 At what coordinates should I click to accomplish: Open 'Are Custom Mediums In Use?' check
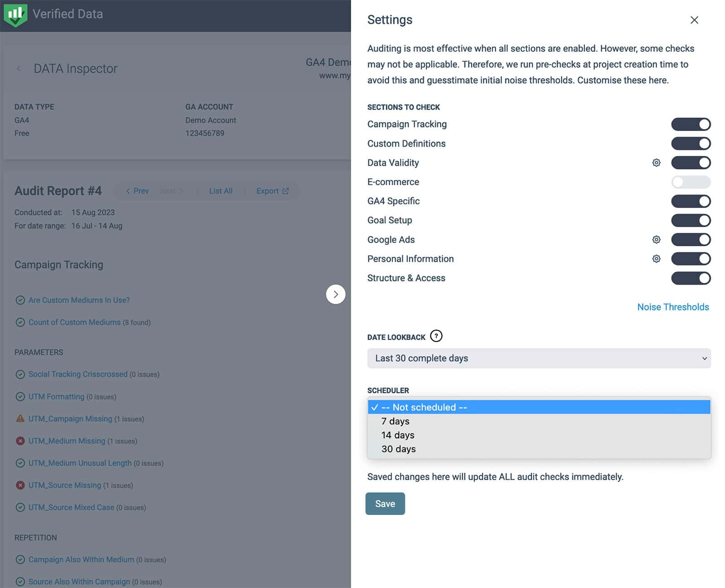click(x=79, y=300)
